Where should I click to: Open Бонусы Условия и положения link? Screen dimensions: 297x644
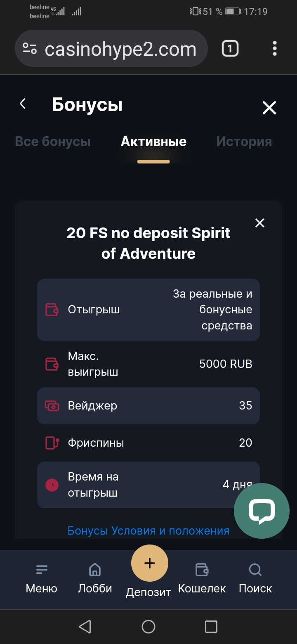tap(148, 530)
